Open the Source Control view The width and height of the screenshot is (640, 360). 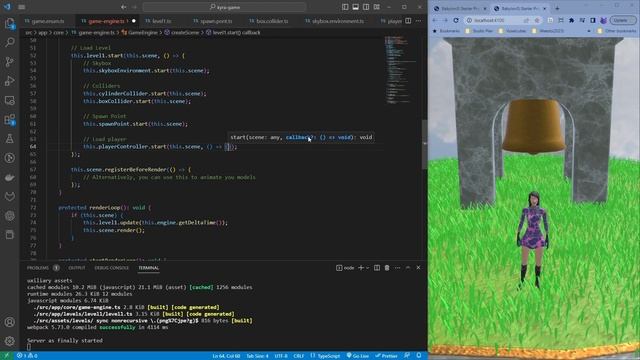coord(10,62)
